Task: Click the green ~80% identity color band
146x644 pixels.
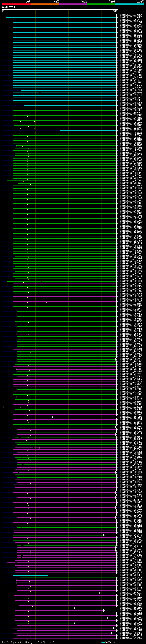Action: click(x=101, y=4)
